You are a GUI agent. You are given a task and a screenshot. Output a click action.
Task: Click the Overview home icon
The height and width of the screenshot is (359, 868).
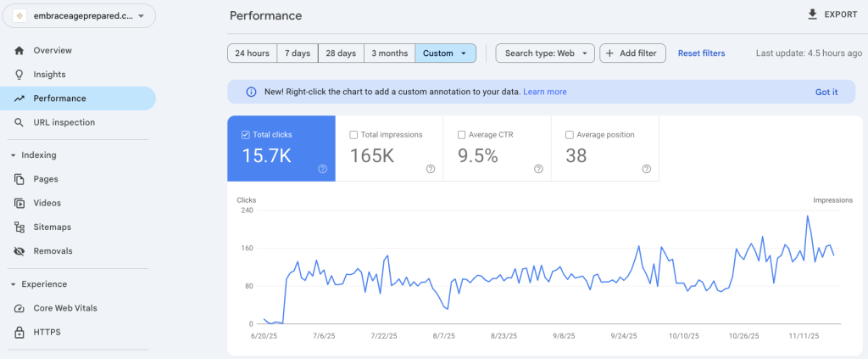pyautogui.click(x=19, y=51)
